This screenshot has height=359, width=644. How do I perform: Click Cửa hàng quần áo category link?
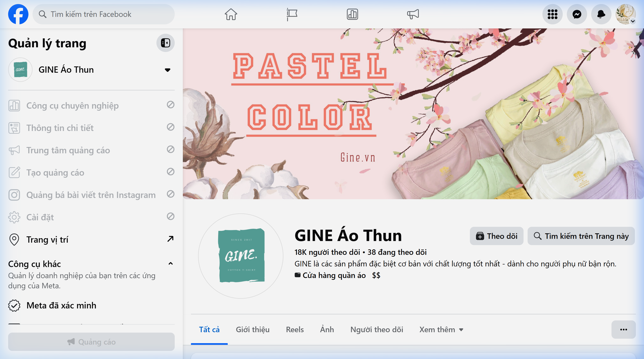[334, 275]
